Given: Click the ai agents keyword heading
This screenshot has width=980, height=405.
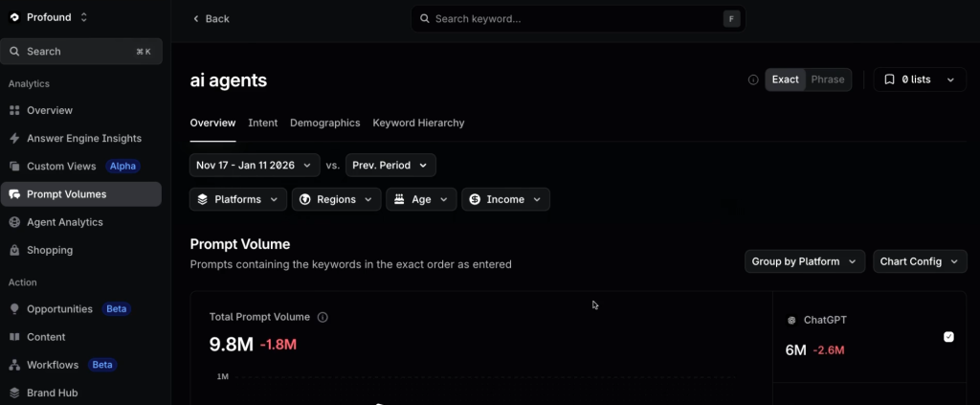Looking at the screenshot, I should [x=228, y=80].
